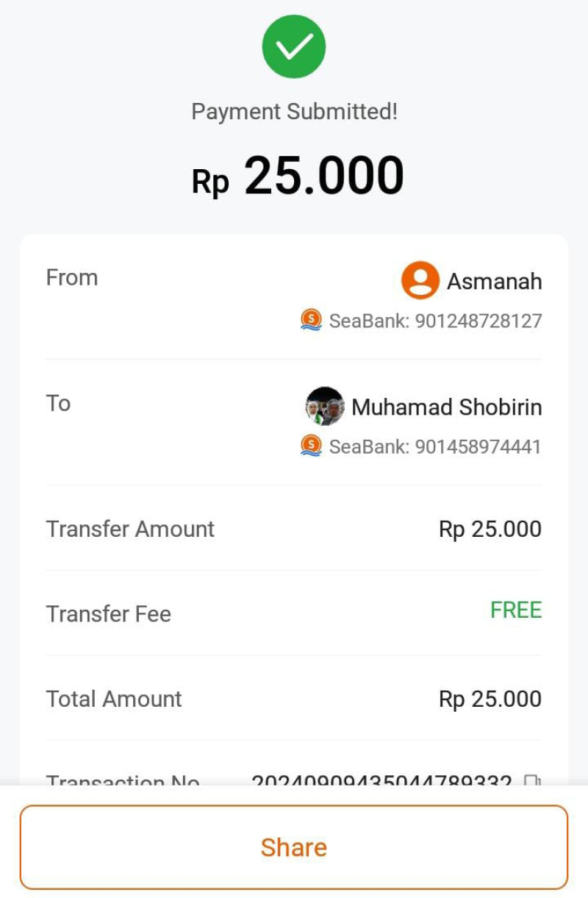
Task: Tap the From row label
Action: click(x=72, y=277)
